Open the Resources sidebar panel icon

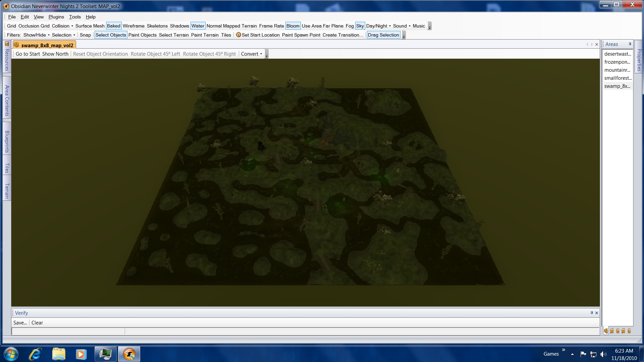[7, 44]
